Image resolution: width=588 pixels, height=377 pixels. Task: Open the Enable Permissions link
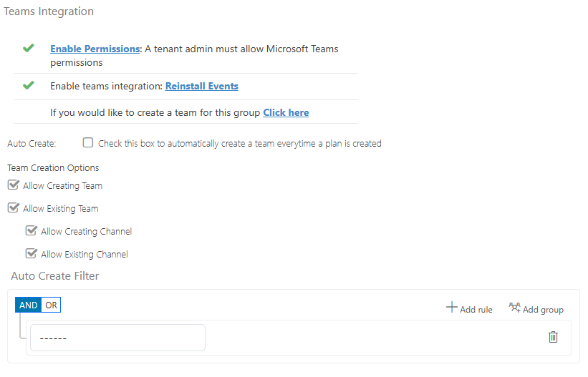95,49
